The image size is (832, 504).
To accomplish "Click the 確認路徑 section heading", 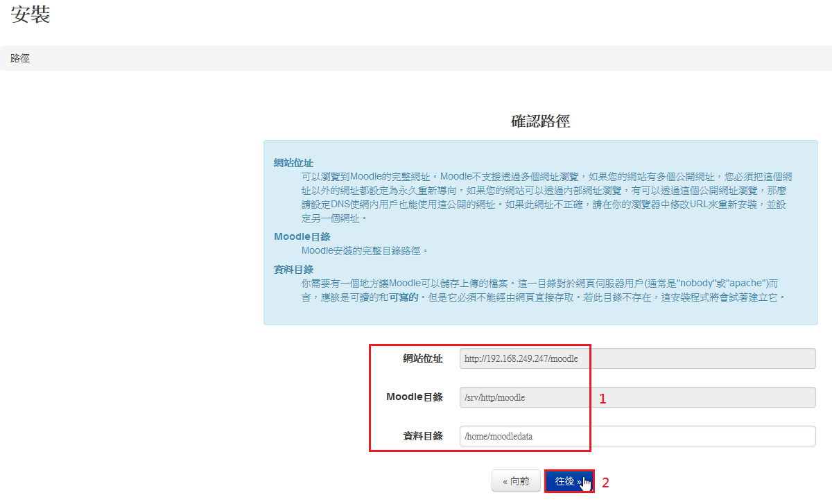I will tap(541, 121).
